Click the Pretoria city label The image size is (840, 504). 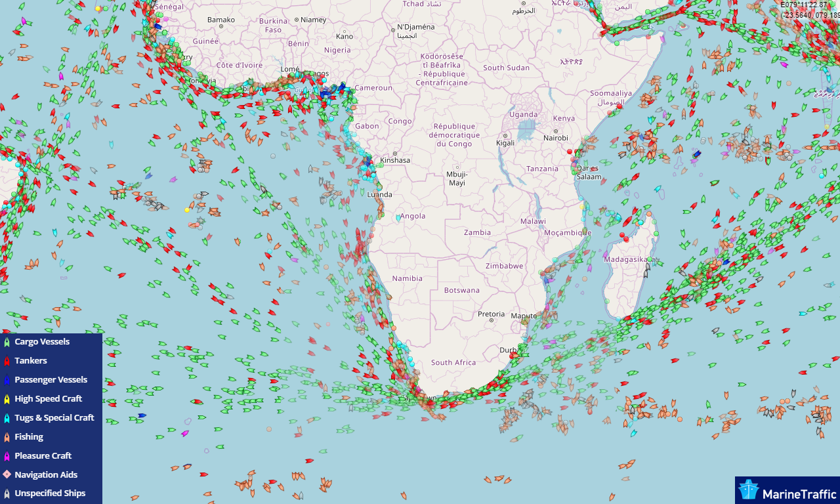click(x=491, y=314)
